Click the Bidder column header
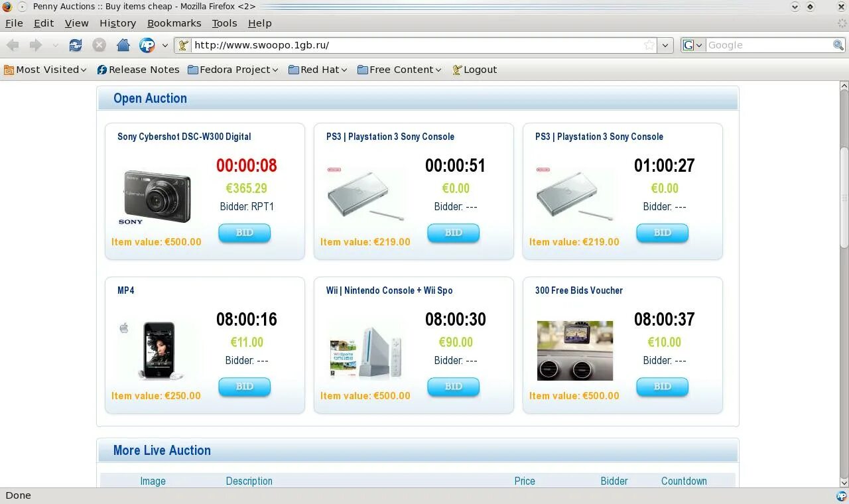Screen dimensions: 849x504 click(x=614, y=481)
